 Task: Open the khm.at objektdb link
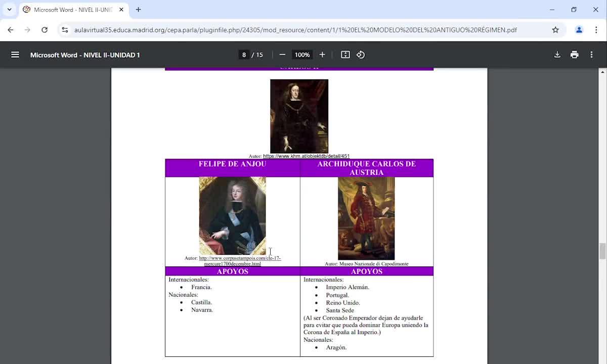click(x=306, y=156)
